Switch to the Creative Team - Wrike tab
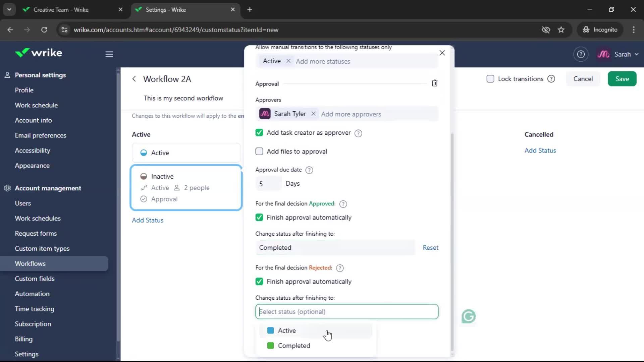Screen dimensions: 644x362 (x=61, y=10)
